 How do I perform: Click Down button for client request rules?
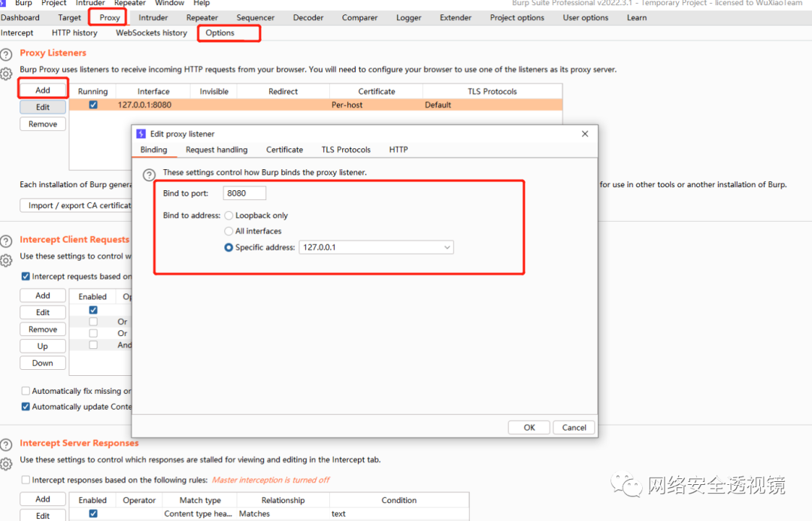43,363
